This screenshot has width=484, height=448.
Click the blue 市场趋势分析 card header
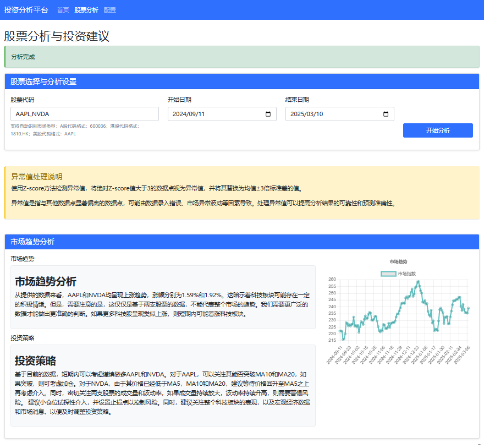click(241, 242)
